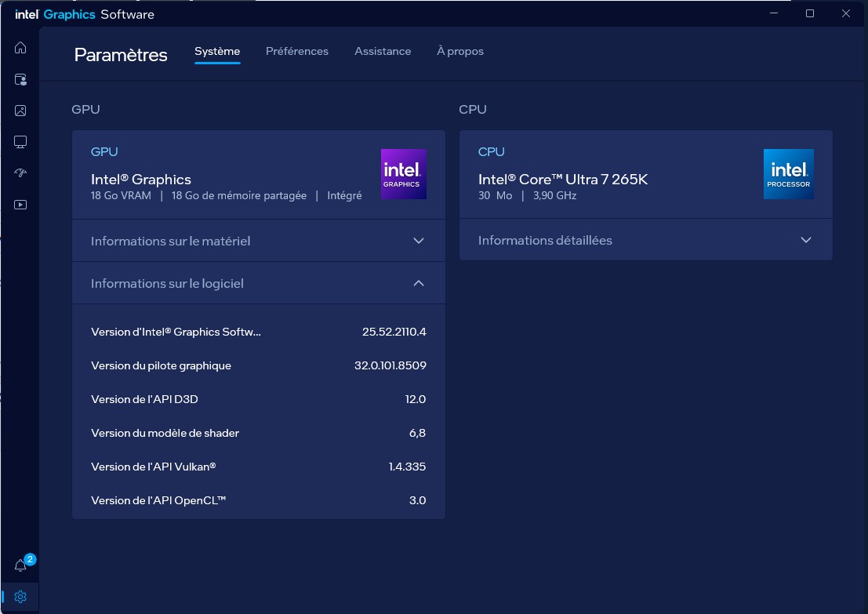868x614 pixels.
Task: Click the Settings gear icon in sidebar
Action: (x=20, y=597)
